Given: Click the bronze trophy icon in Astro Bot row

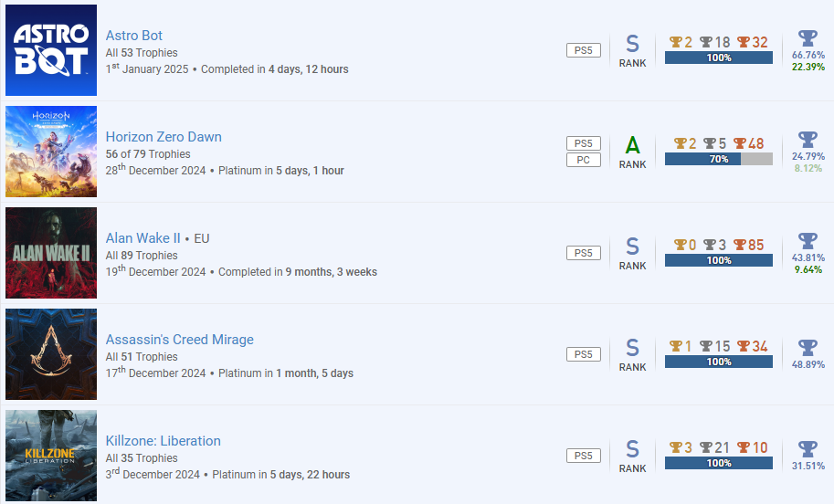Looking at the screenshot, I should pos(744,42).
